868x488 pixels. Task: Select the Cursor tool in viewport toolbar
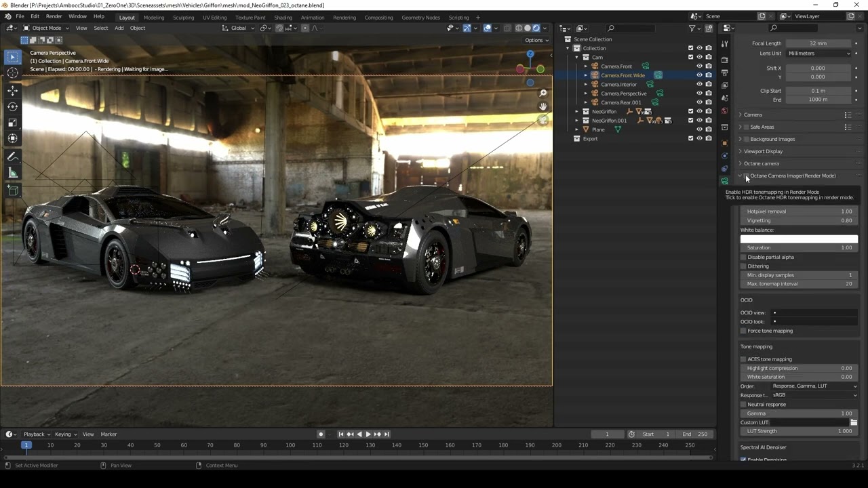point(12,73)
